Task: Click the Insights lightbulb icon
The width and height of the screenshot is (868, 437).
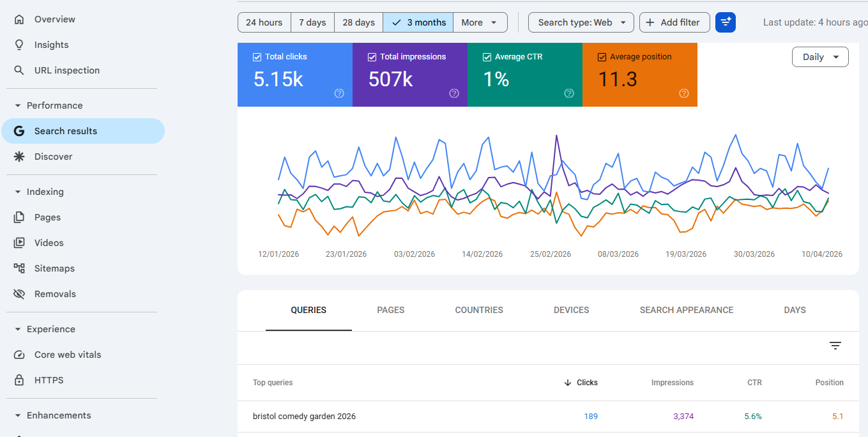Action: (x=19, y=45)
